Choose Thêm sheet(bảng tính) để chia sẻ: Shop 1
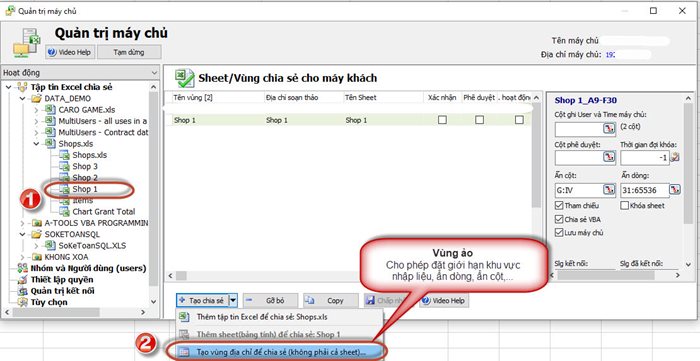 279,334
